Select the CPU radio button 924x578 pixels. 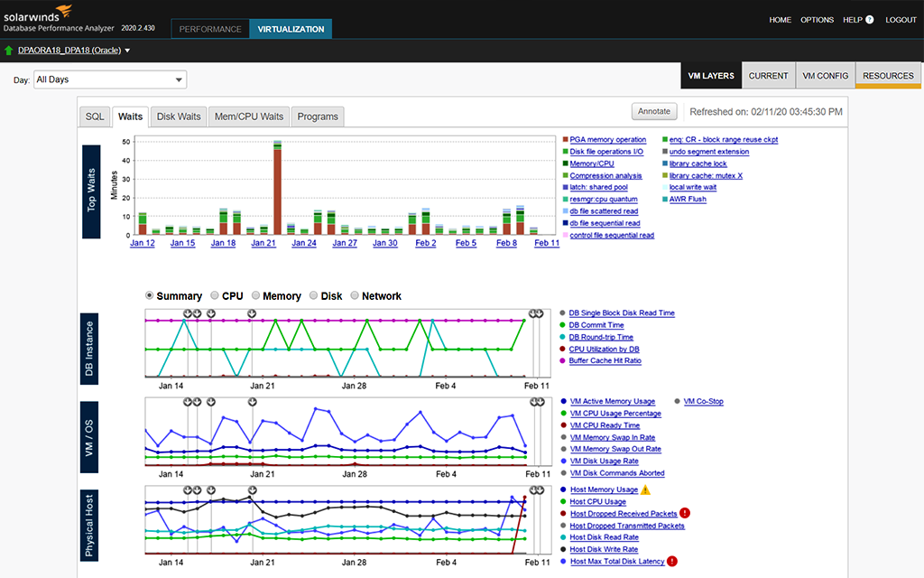click(215, 296)
